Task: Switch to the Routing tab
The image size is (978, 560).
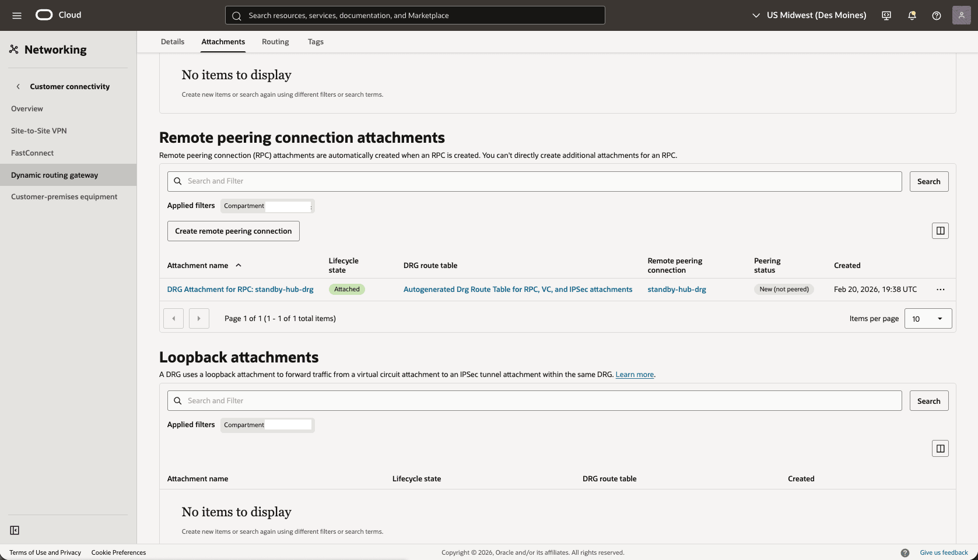Action: coord(275,41)
